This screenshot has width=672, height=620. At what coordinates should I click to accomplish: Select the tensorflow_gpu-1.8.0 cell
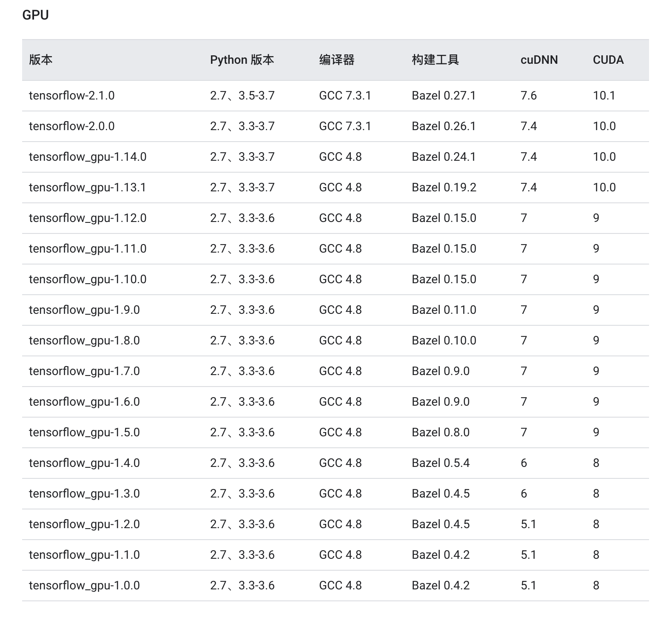click(84, 341)
